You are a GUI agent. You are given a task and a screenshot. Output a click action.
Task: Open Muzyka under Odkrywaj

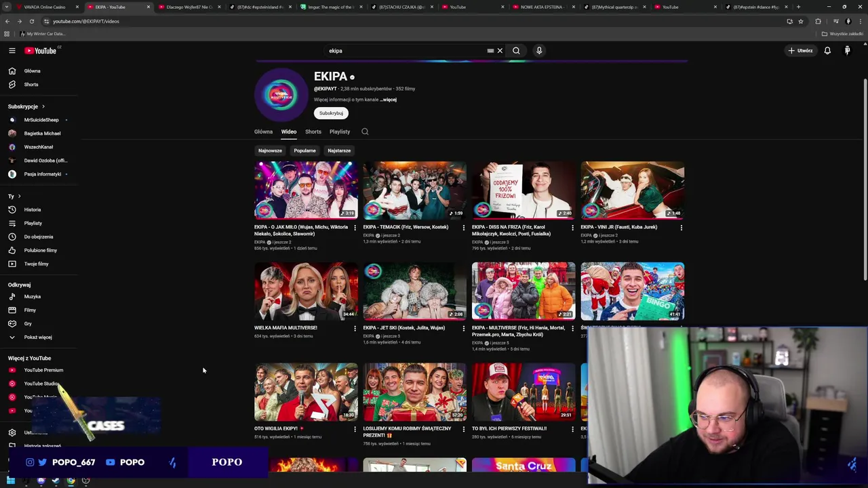tap(33, 297)
